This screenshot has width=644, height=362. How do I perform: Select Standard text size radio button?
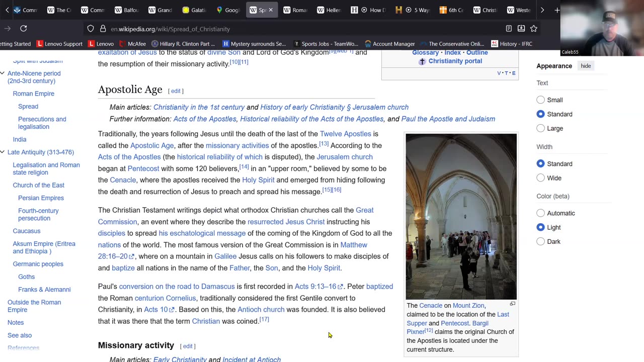pos(540,114)
